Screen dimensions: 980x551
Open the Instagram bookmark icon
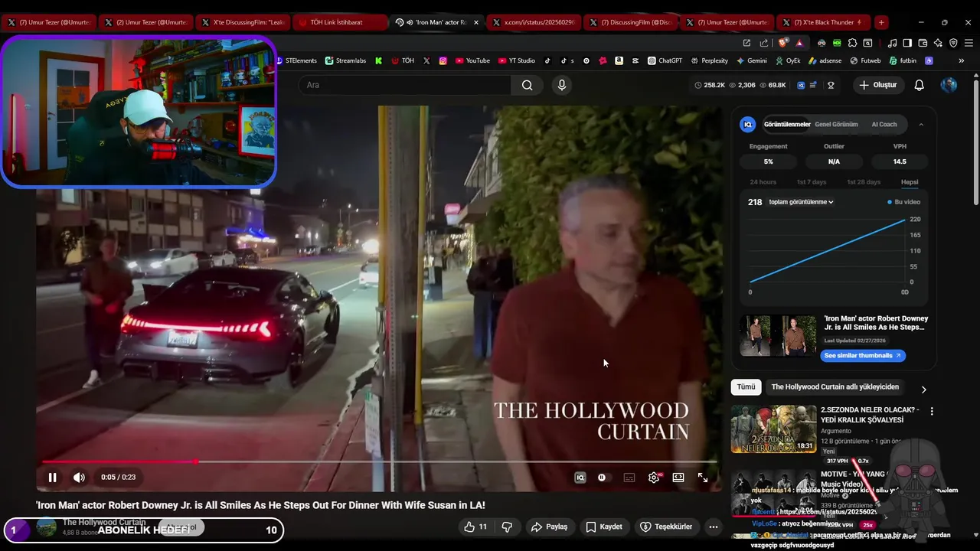[x=443, y=60]
